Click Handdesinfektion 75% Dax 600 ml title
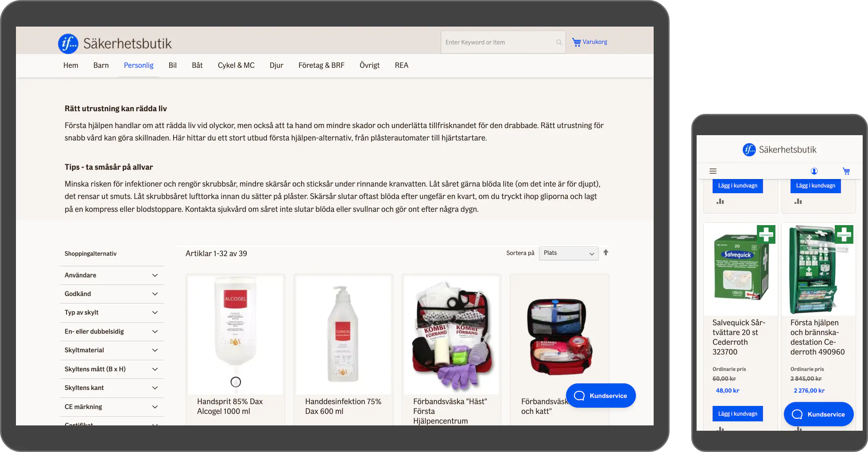The width and height of the screenshot is (868, 452). (x=343, y=406)
